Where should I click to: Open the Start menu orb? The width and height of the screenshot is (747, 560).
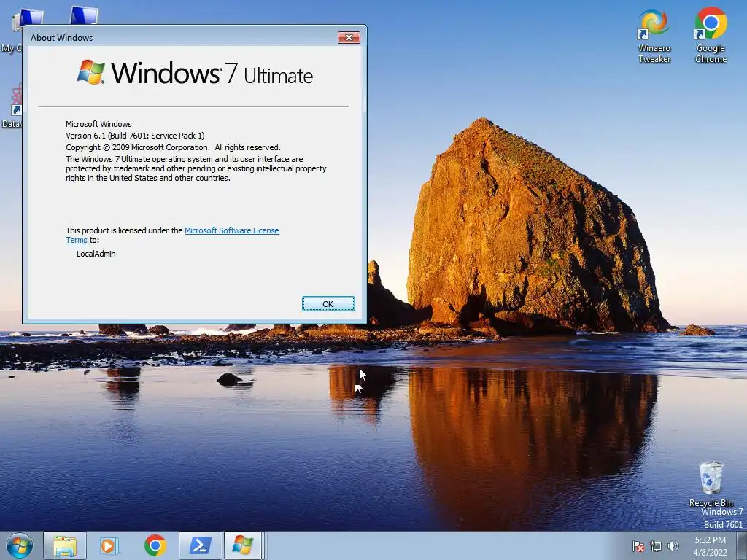point(20,545)
